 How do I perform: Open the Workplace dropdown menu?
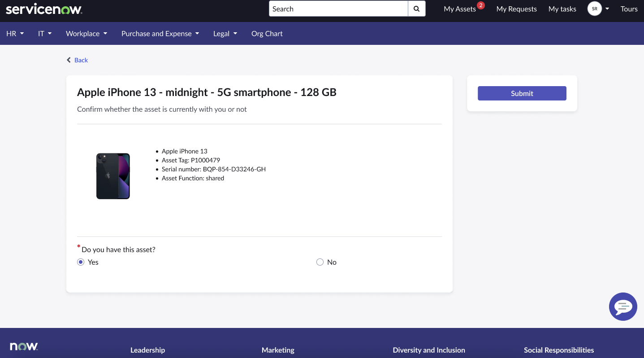86,34
